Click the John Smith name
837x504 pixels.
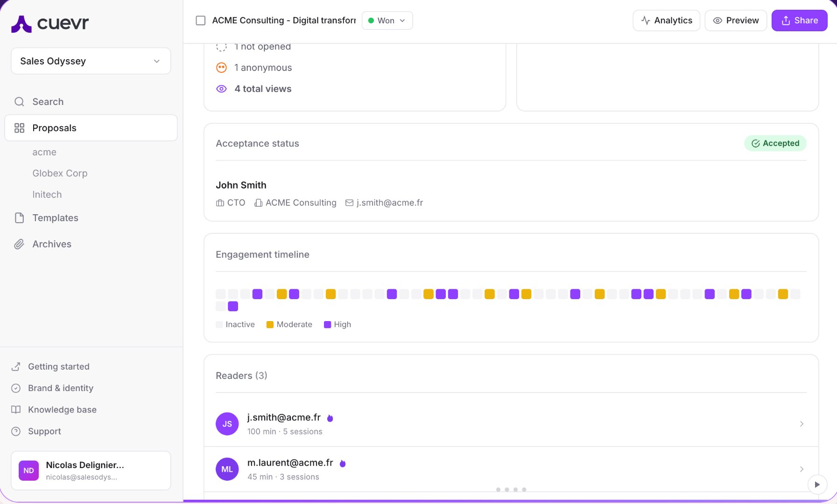point(241,185)
